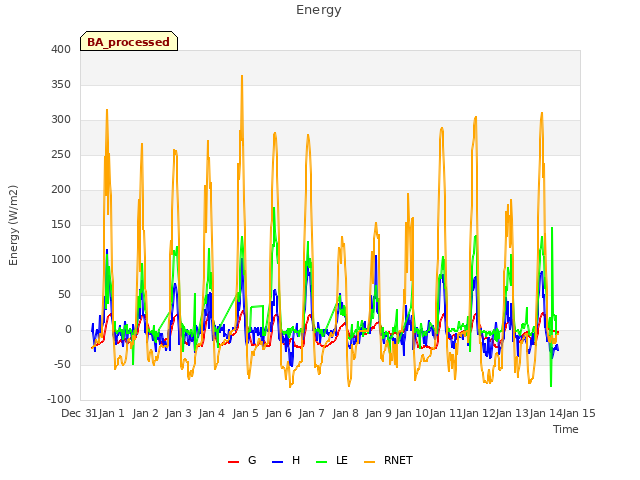Click the 100 y-axis tick label
The image size is (640, 480).
pyautogui.click(x=61, y=260)
